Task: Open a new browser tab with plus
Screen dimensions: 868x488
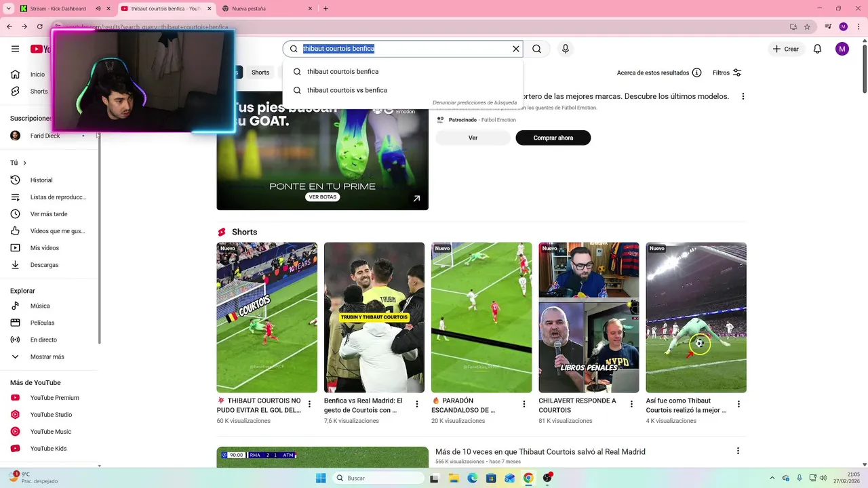Action: tap(325, 9)
